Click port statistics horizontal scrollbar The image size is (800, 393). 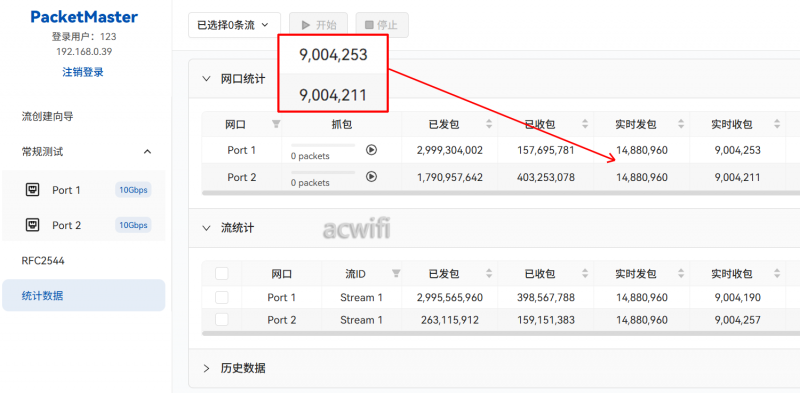(x=501, y=193)
